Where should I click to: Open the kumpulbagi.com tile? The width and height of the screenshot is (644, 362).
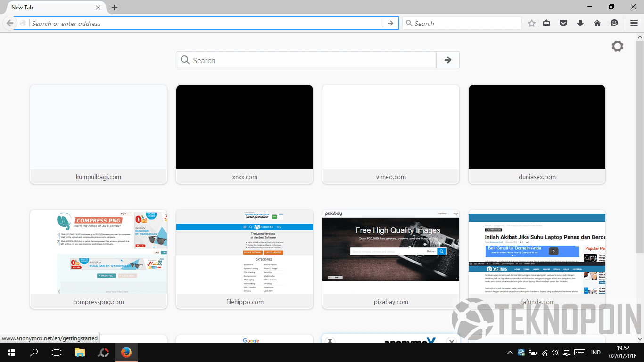coord(99,134)
